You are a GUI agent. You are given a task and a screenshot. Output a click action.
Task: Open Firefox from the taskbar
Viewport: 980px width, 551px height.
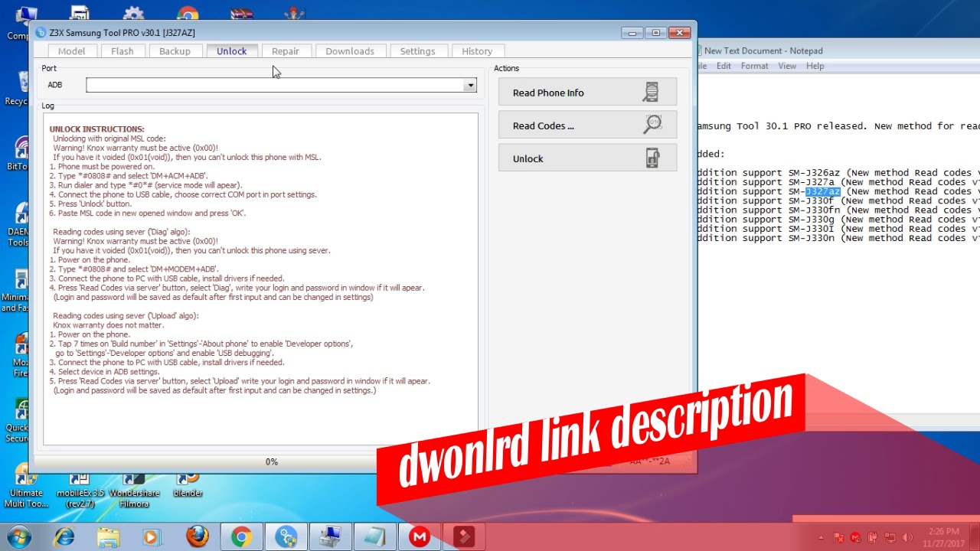point(197,537)
